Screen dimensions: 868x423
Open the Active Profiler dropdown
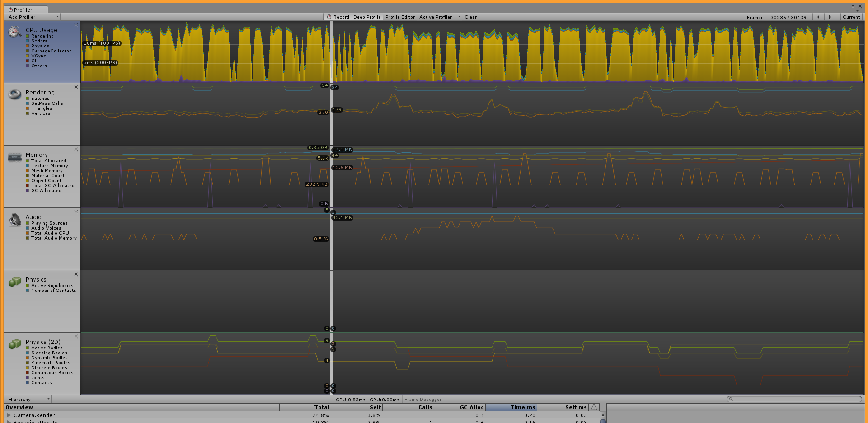point(439,17)
